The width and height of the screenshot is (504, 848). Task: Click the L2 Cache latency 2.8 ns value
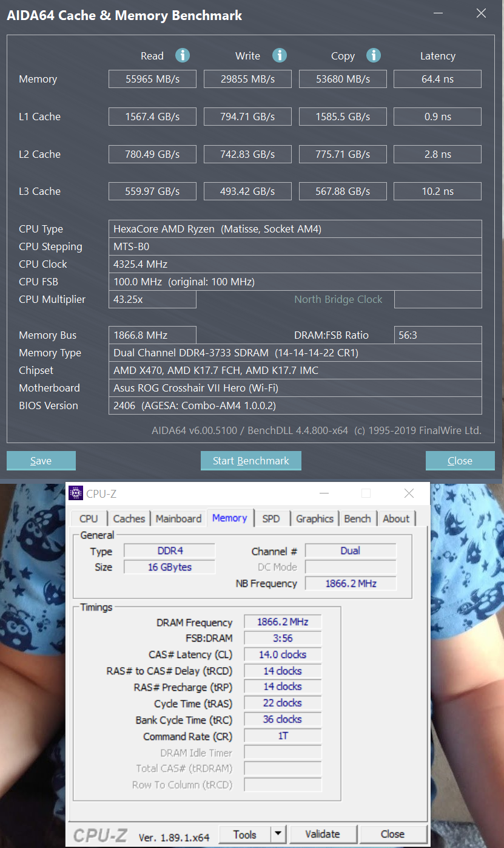438,154
